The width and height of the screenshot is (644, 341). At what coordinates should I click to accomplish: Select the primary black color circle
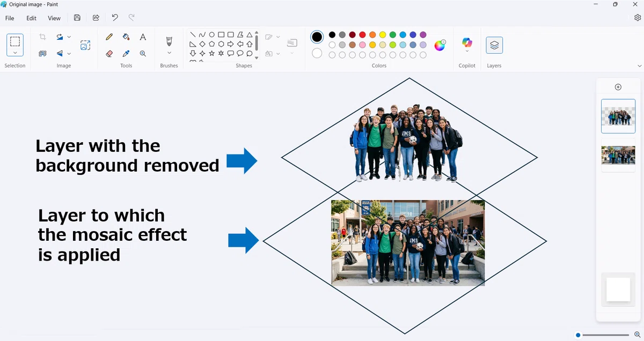(x=317, y=37)
